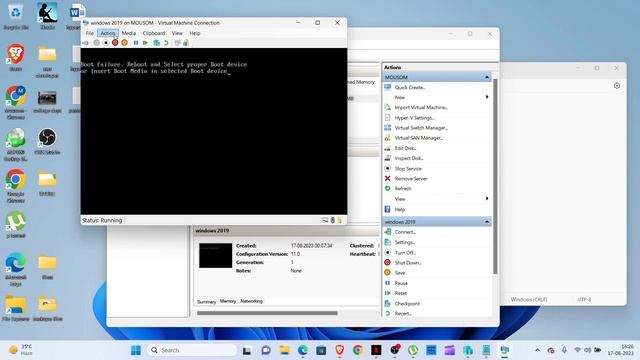Viewport: 640px width, 360px height.
Task: Switch to the Memory tab
Action: (228, 301)
